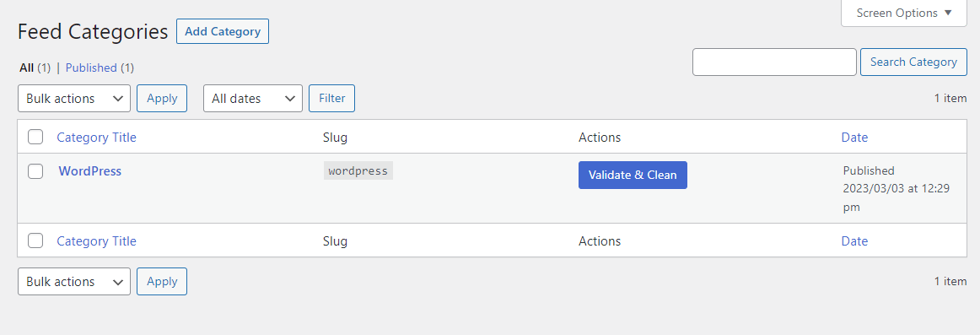Sort by Category Title in header
980x335 pixels.
pos(96,138)
